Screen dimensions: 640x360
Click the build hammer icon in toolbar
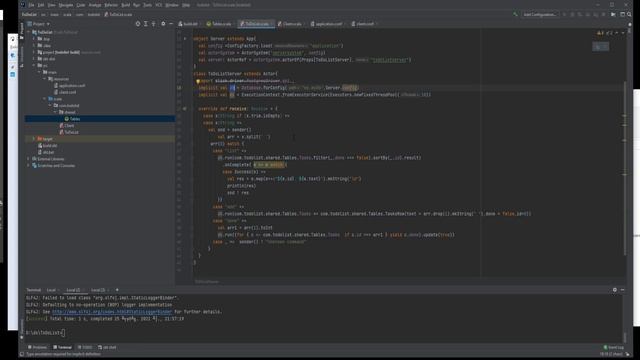pos(515,14)
